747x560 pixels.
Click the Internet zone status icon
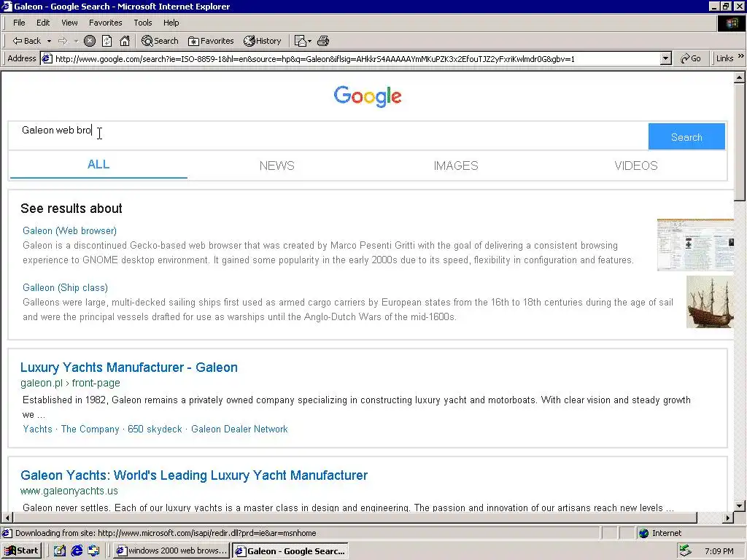click(643, 533)
